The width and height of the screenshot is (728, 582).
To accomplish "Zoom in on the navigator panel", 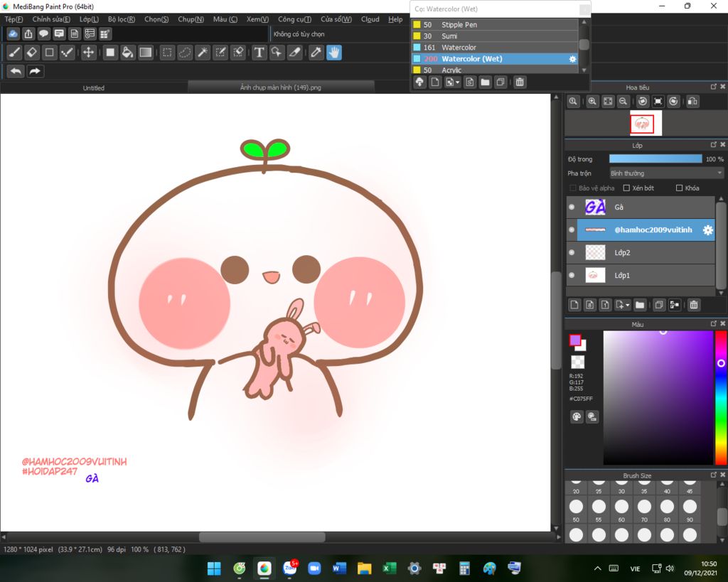I will [x=592, y=101].
